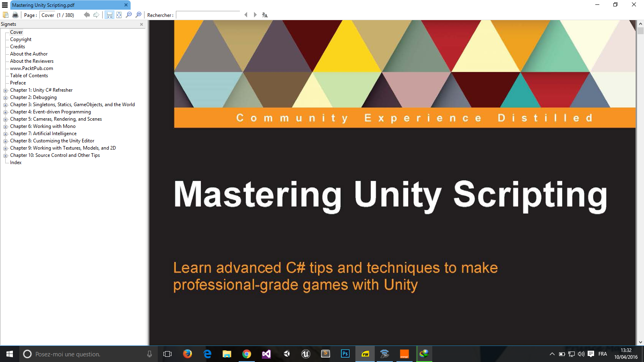644x362 pixels.
Task: Open Visual Studio from taskbar
Action: click(x=266, y=354)
